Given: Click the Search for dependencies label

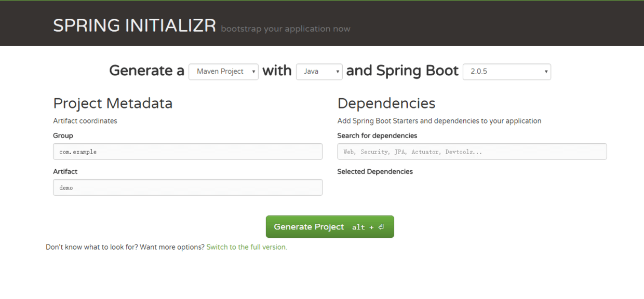Looking at the screenshot, I should click(377, 135).
